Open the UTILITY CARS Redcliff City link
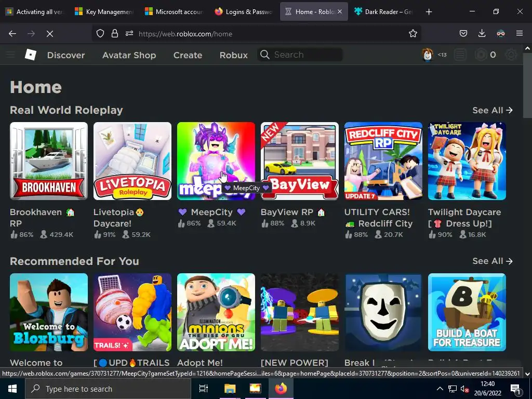This screenshot has height=399, width=532. [x=378, y=218]
